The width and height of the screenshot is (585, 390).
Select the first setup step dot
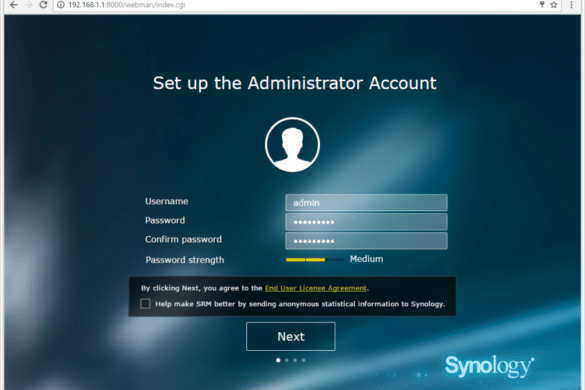(278, 360)
